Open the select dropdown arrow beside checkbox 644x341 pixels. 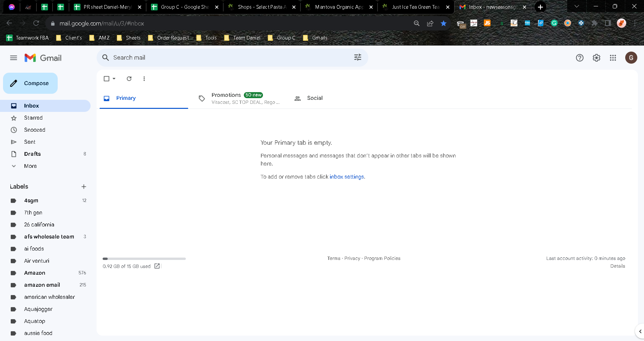pos(114,79)
